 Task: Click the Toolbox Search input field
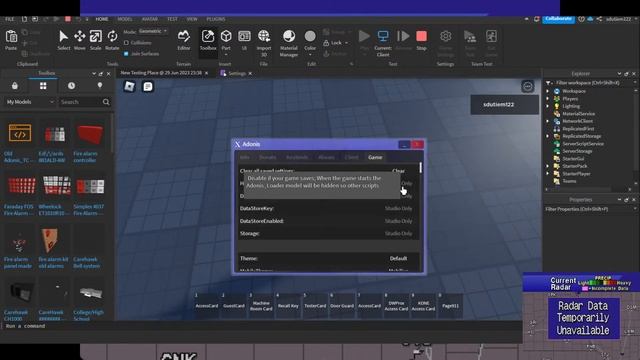[x=80, y=102]
